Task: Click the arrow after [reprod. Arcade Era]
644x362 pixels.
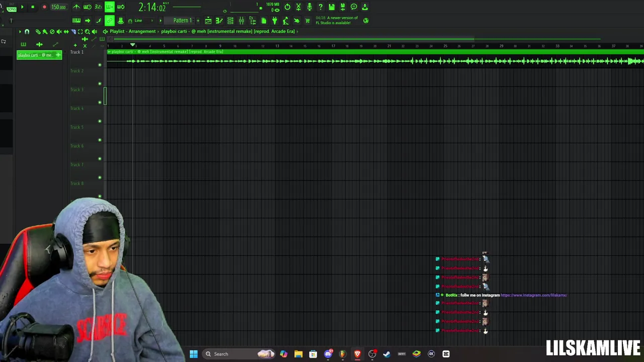Action: pyautogui.click(x=297, y=31)
